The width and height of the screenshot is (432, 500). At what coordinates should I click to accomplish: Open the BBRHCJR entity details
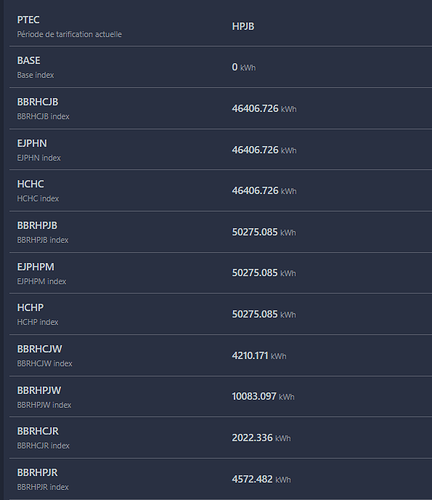(221, 438)
